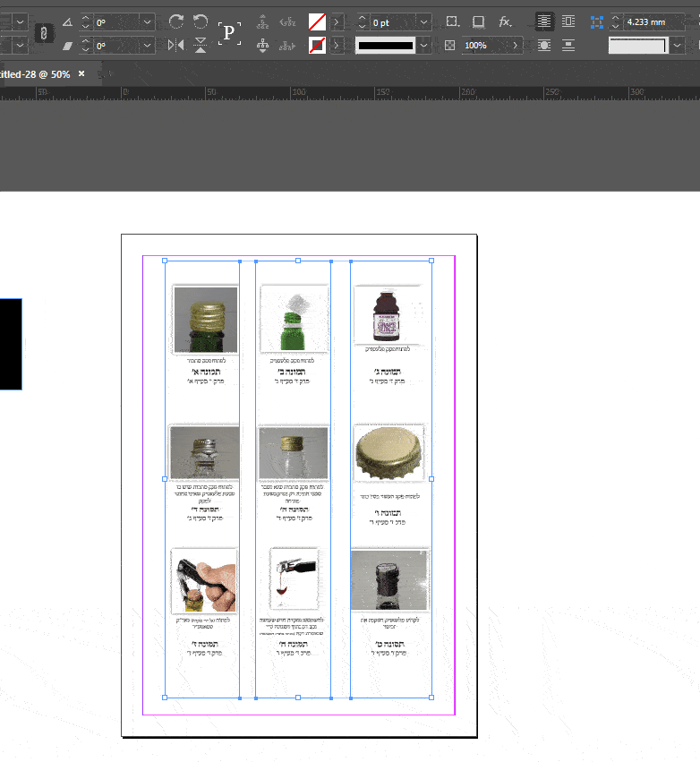Click Rotate 90° Clockwise icon
The width and height of the screenshot is (700, 762).
point(176,22)
